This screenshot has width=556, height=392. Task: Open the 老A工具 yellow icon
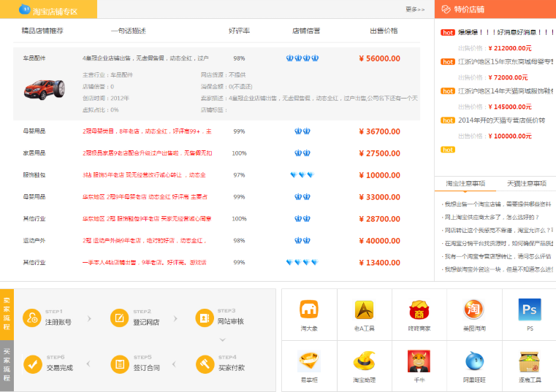tap(364, 309)
